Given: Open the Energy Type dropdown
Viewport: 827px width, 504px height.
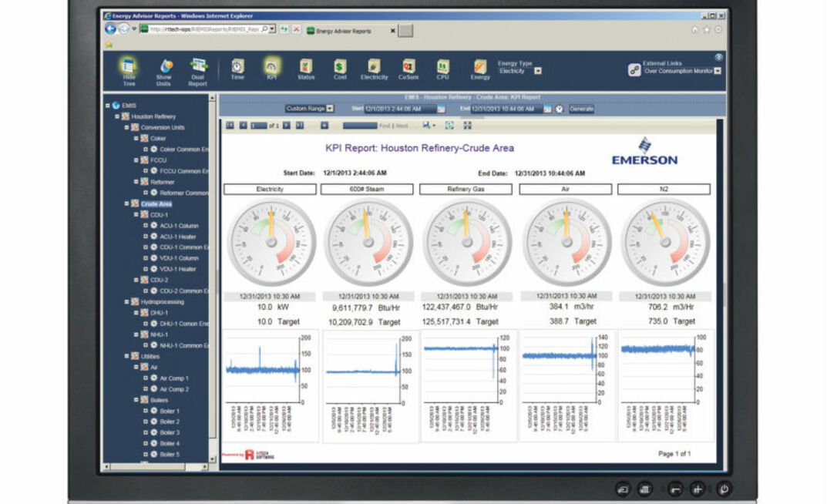Looking at the screenshot, I should click(538, 69).
